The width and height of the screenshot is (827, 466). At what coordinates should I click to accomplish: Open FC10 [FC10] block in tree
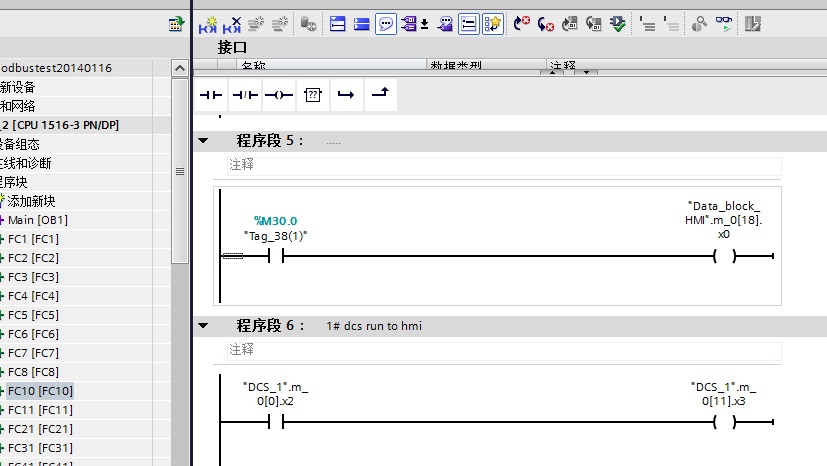click(40, 391)
